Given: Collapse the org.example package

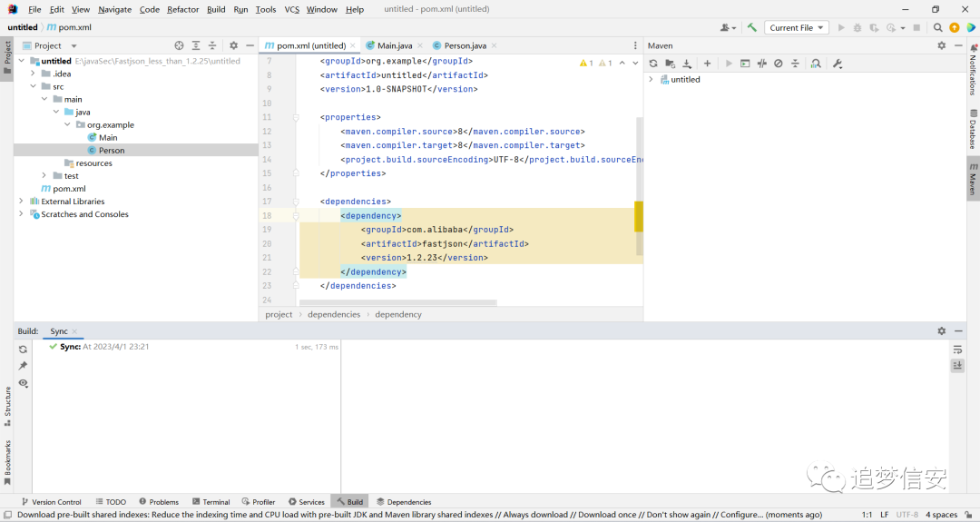Looking at the screenshot, I should coord(67,124).
